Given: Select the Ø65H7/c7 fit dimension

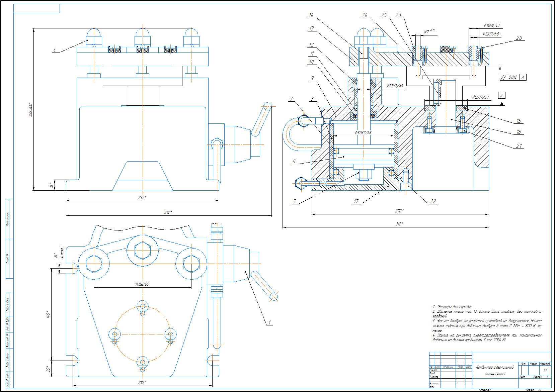Looking at the screenshot, I should coord(481,97).
